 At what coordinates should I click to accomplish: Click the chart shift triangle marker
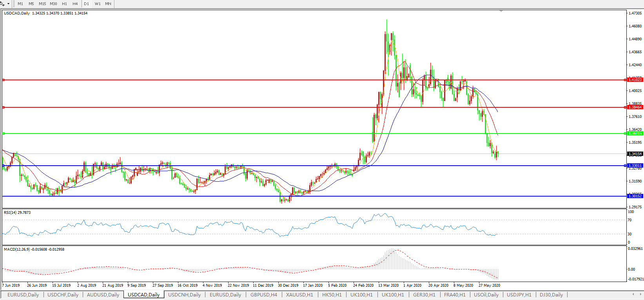click(501, 12)
